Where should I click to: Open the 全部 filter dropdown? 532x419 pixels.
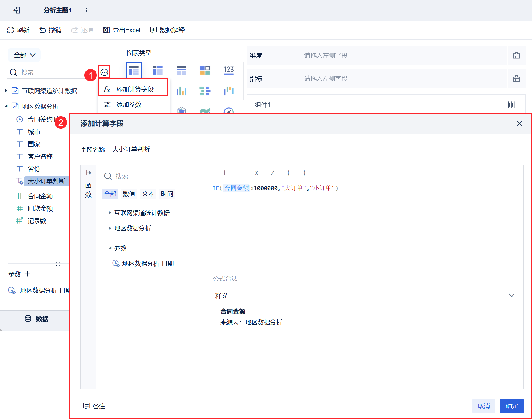tap(24, 55)
